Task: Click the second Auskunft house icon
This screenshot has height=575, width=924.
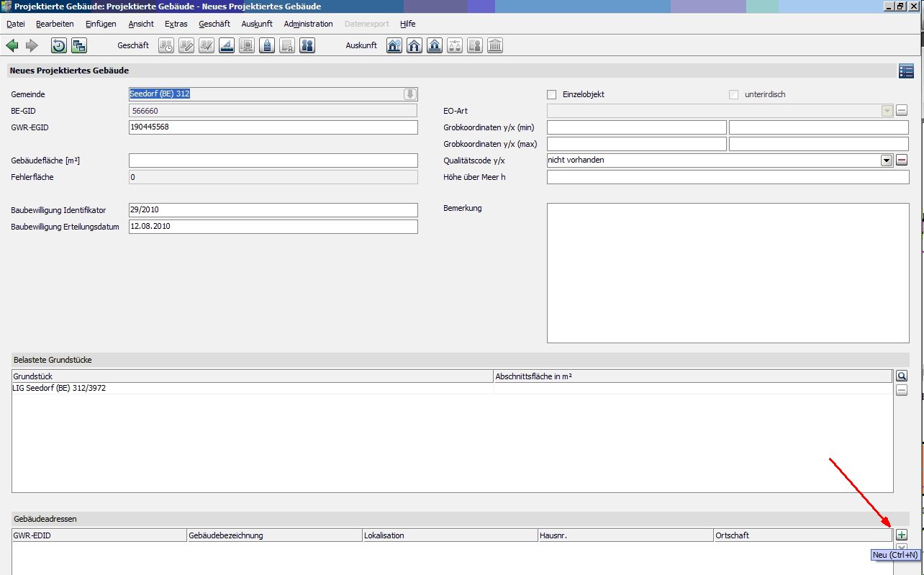Action: (414, 46)
